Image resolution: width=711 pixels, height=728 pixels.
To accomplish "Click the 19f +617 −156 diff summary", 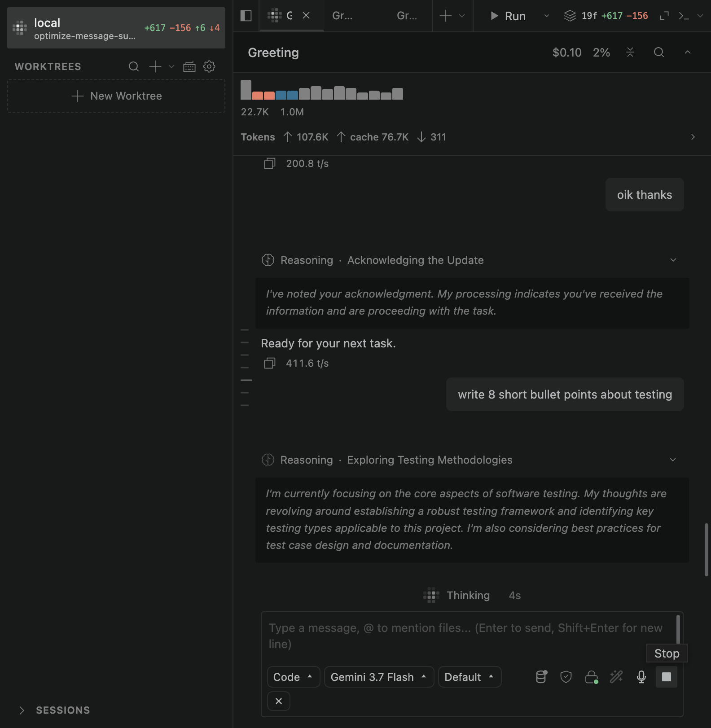I will [x=614, y=16].
